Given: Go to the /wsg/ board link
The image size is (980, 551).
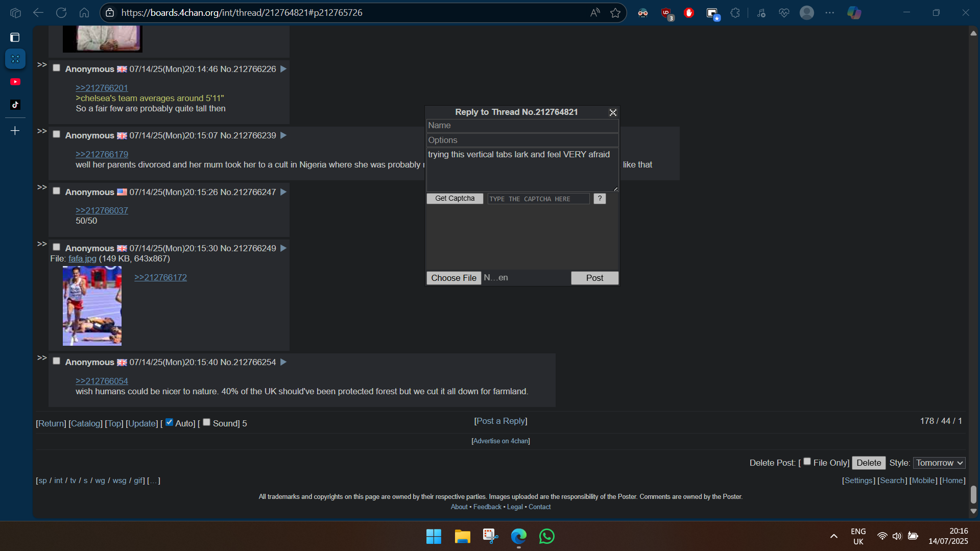Looking at the screenshot, I should click(119, 481).
